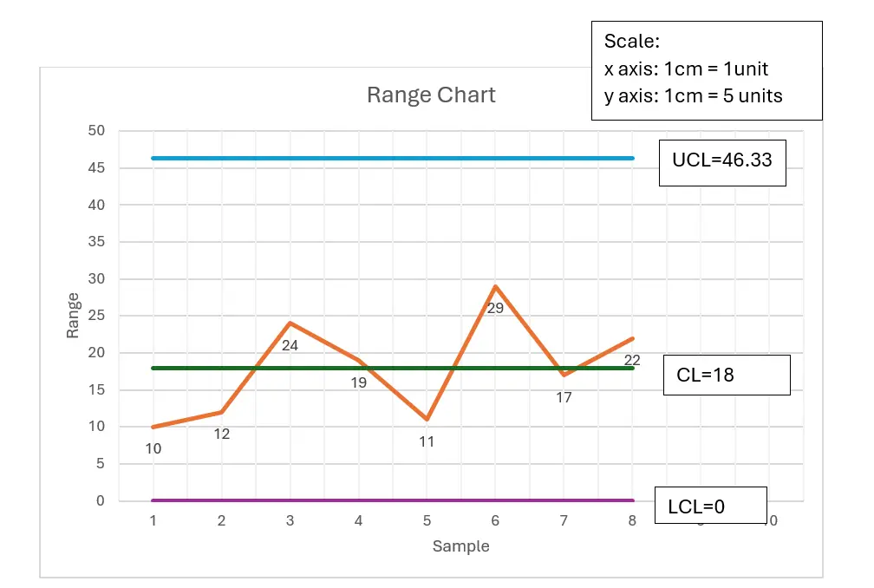874x588 pixels.
Task: Select the data label 12 at sample 2
Action: tap(221, 434)
